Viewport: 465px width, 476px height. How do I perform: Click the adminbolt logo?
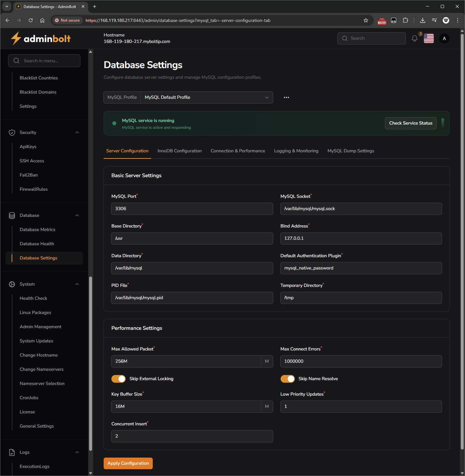pyautogui.click(x=41, y=39)
